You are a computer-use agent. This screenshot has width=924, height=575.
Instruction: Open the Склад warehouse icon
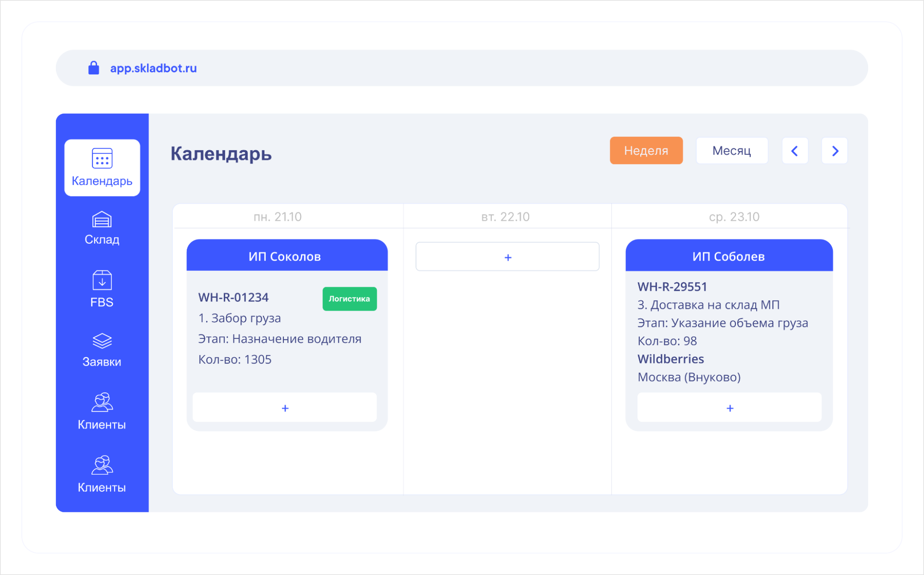tap(102, 220)
